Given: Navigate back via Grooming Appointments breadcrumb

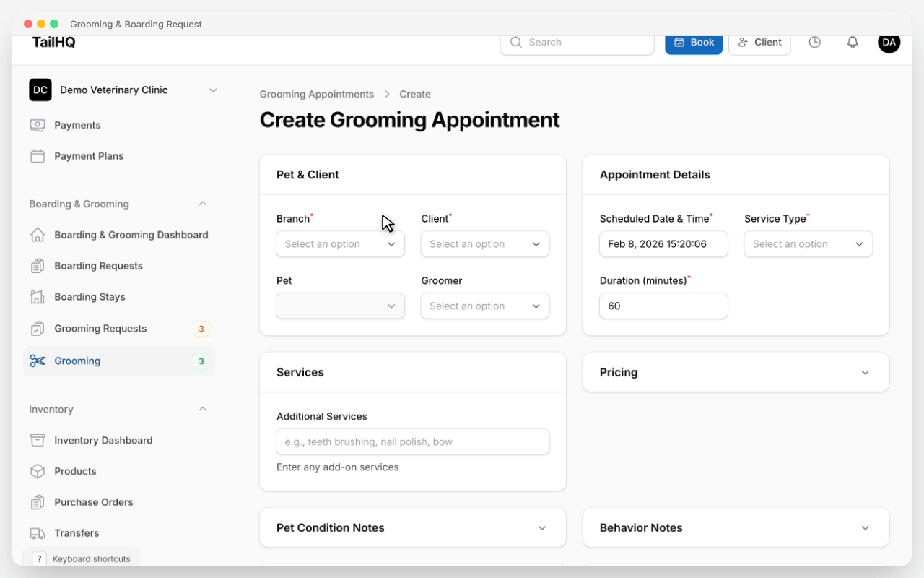Looking at the screenshot, I should 316,94.
